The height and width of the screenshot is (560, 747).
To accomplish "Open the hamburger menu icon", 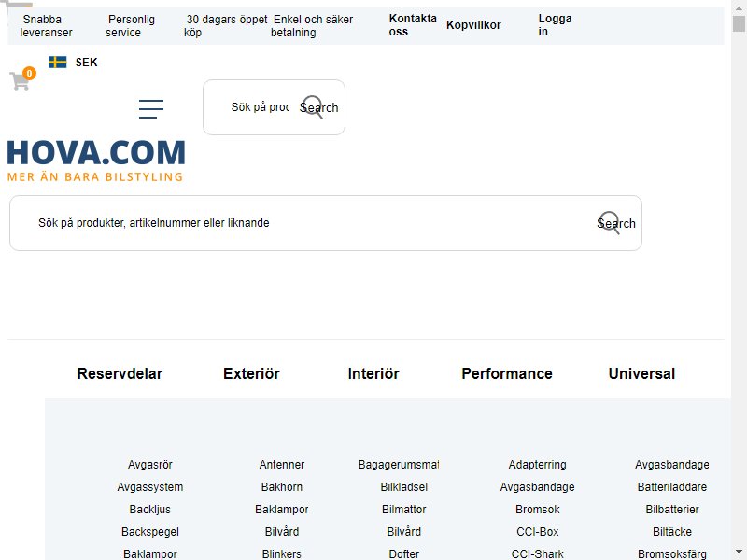I will coord(151,108).
